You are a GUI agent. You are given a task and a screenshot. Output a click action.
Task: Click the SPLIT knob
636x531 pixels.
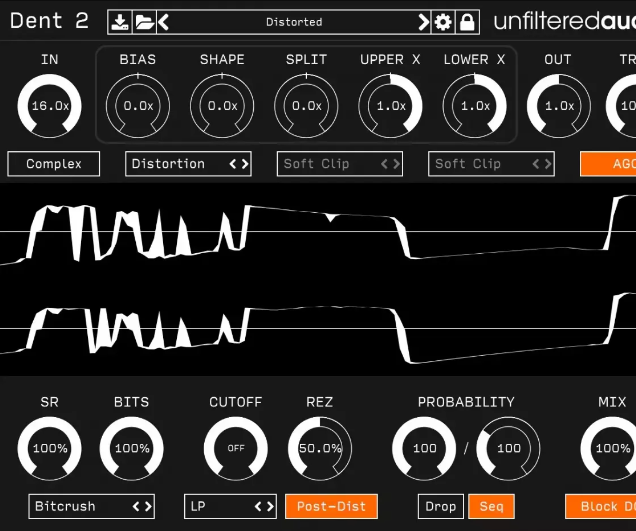pyautogui.click(x=306, y=106)
